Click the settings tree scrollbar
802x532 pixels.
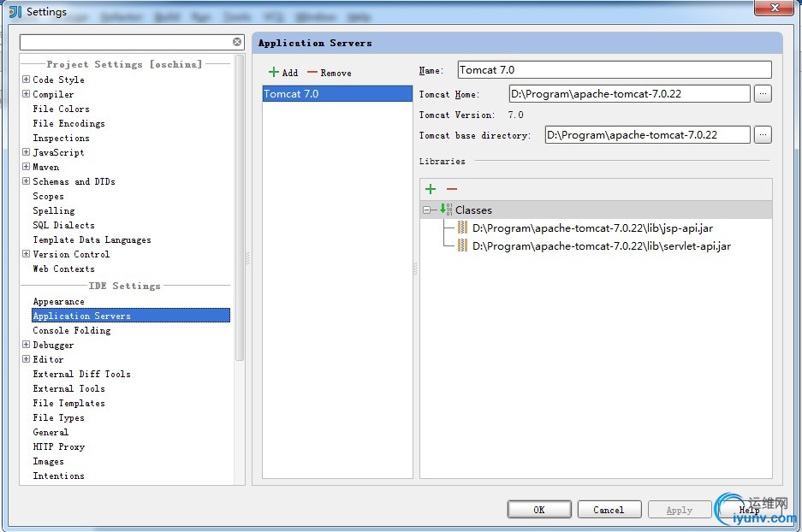pos(240,210)
